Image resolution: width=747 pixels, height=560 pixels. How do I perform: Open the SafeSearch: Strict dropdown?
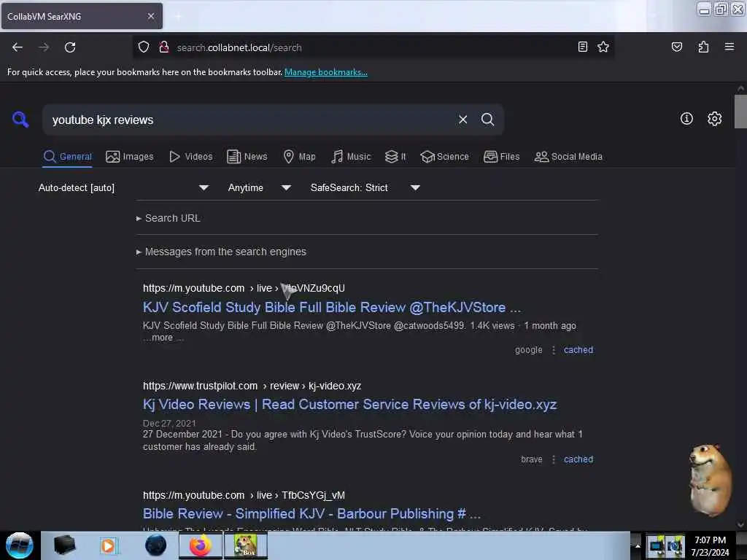pyautogui.click(x=365, y=187)
